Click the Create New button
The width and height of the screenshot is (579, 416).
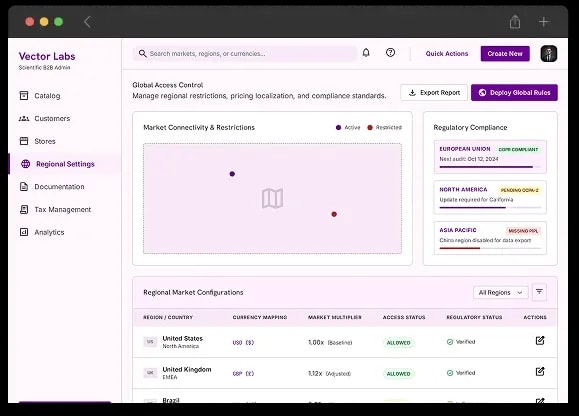505,54
